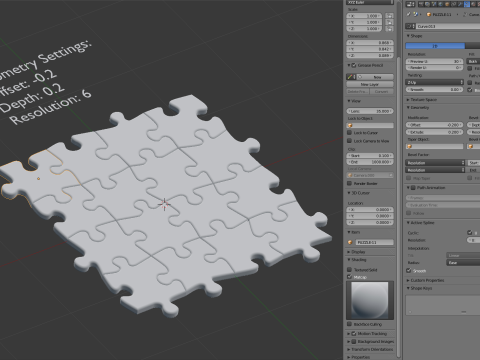Click the curve data icon in breadcrumb
The image size is (480, 360).
[465, 14]
